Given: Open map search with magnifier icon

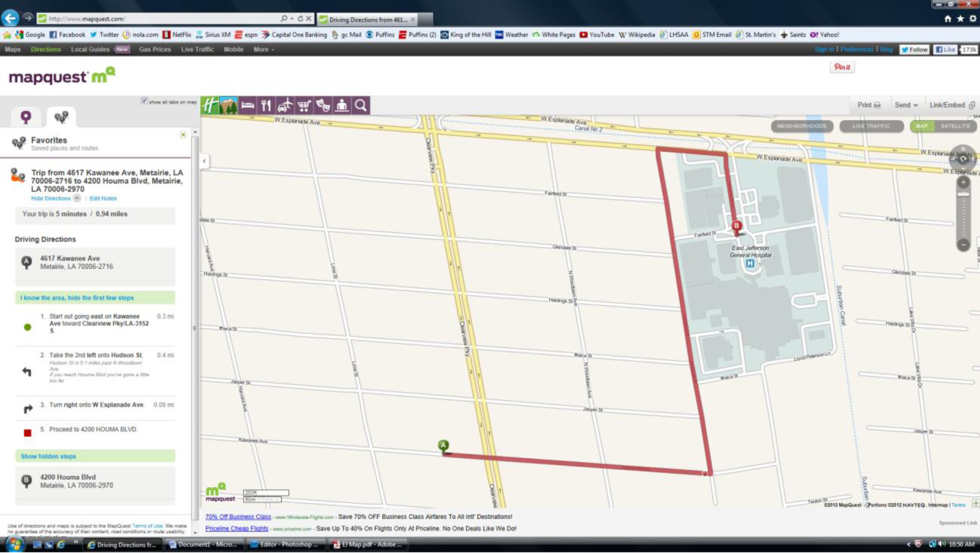Looking at the screenshot, I should click(361, 105).
